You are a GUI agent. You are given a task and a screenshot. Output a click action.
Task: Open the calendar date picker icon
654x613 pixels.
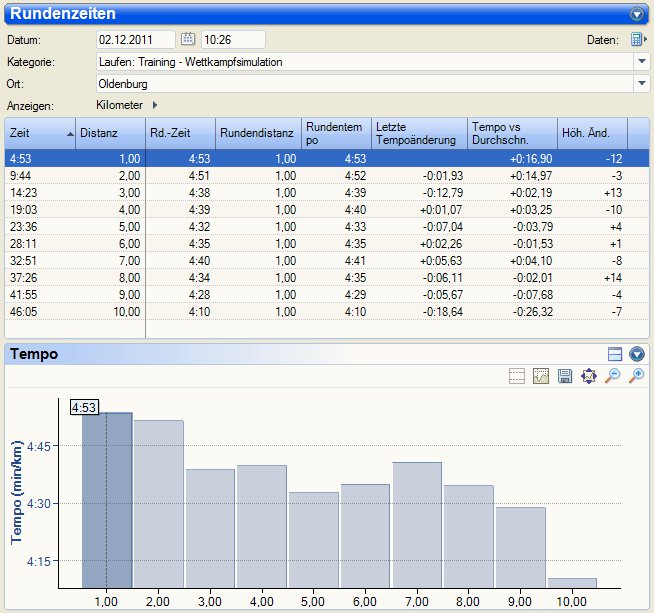pos(188,40)
